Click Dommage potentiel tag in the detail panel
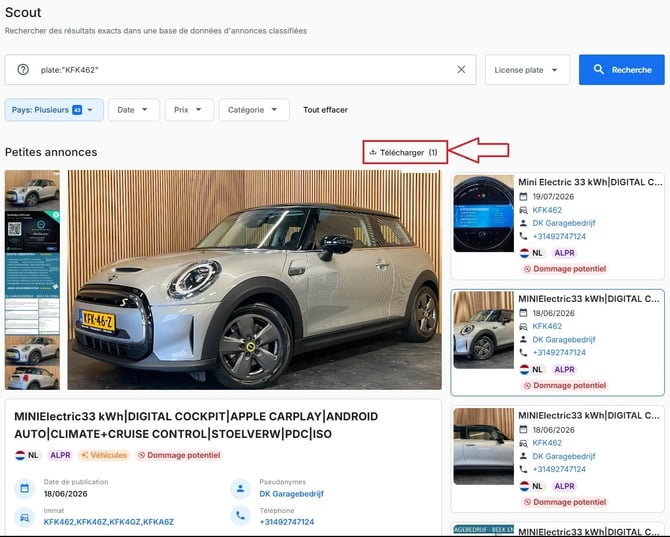 point(179,455)
